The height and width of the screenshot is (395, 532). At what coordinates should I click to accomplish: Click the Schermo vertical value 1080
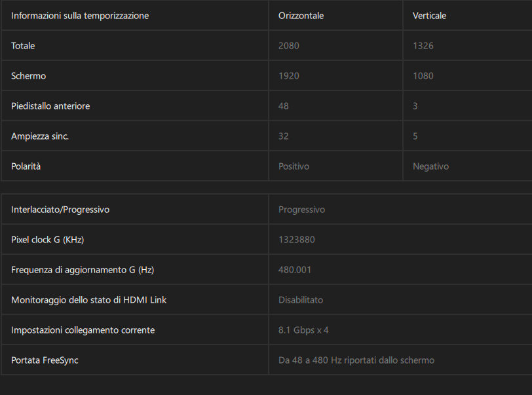point(423,76)
